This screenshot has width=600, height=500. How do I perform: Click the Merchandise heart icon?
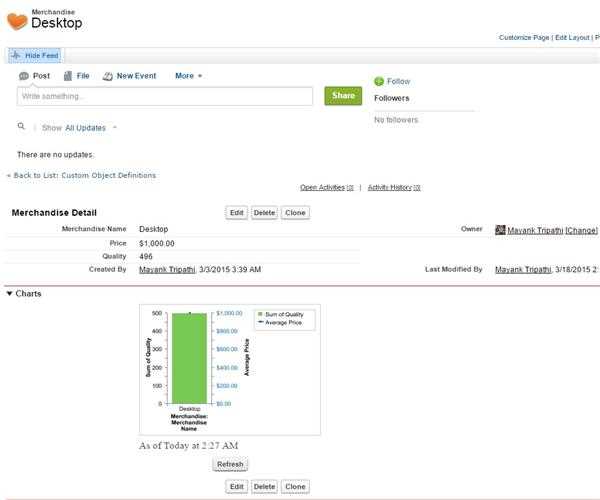(17, 21)
